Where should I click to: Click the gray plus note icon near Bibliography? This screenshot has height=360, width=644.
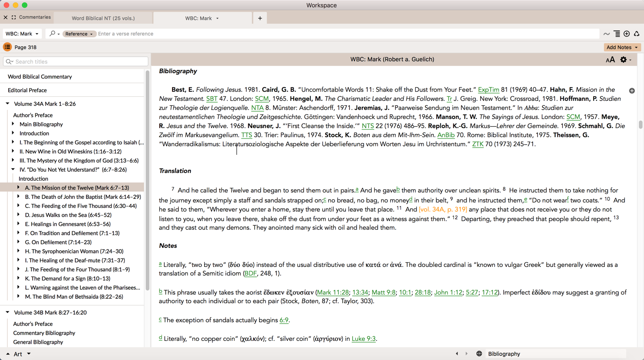[x=632, y=91]
